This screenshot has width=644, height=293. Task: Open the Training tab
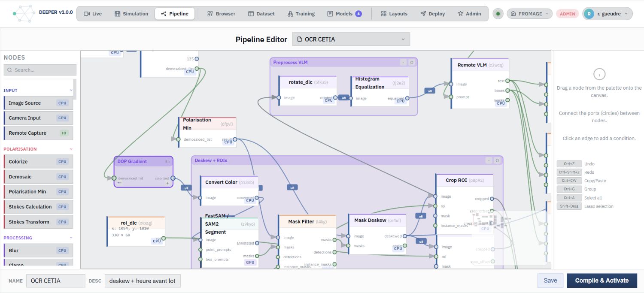pos(301,14)
